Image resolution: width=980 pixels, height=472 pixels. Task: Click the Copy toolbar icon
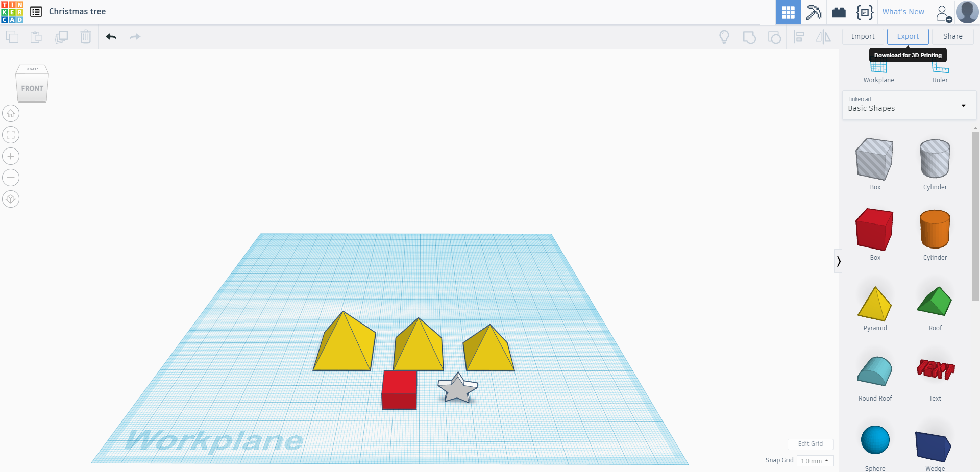pos(12,37)
